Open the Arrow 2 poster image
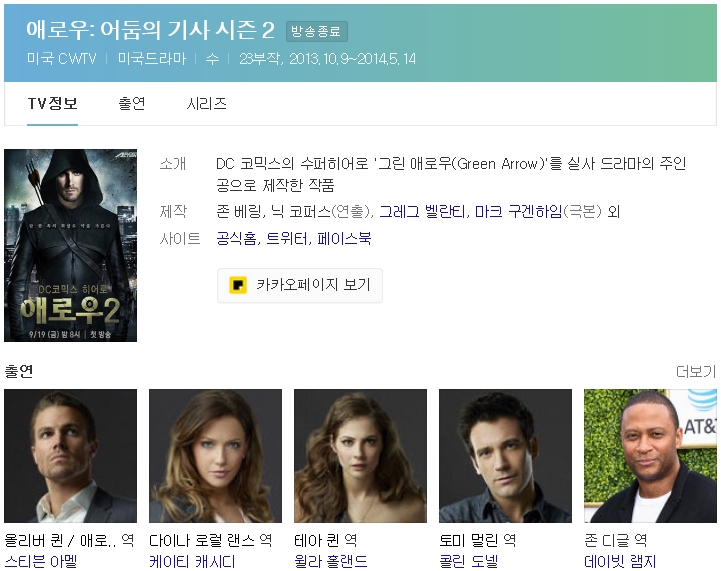The height and width of the screenshot is (571, 721). (70, 245)
